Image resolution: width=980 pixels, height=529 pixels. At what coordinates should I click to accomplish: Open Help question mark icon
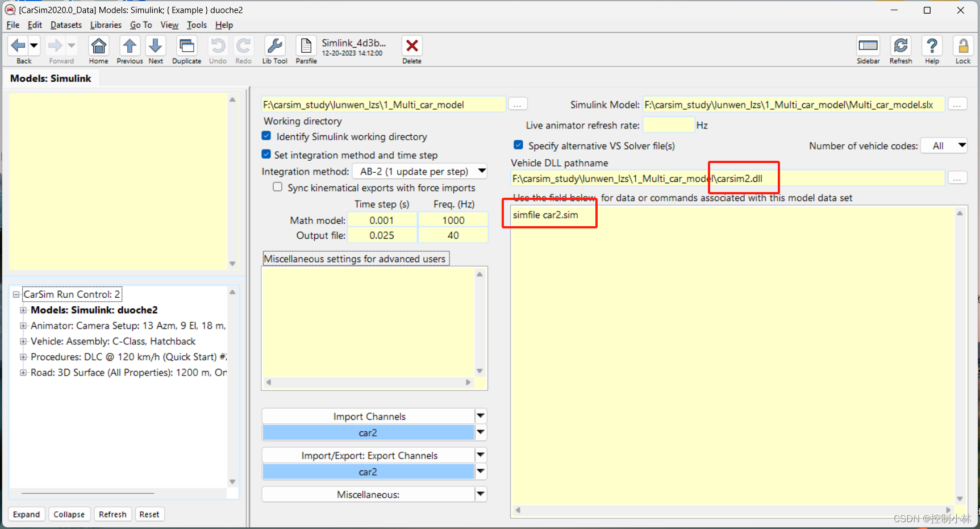932,45
